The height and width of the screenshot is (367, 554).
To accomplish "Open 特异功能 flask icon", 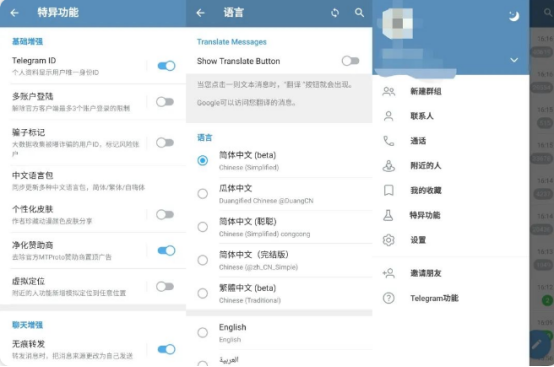I will click(x=388, y=215).
